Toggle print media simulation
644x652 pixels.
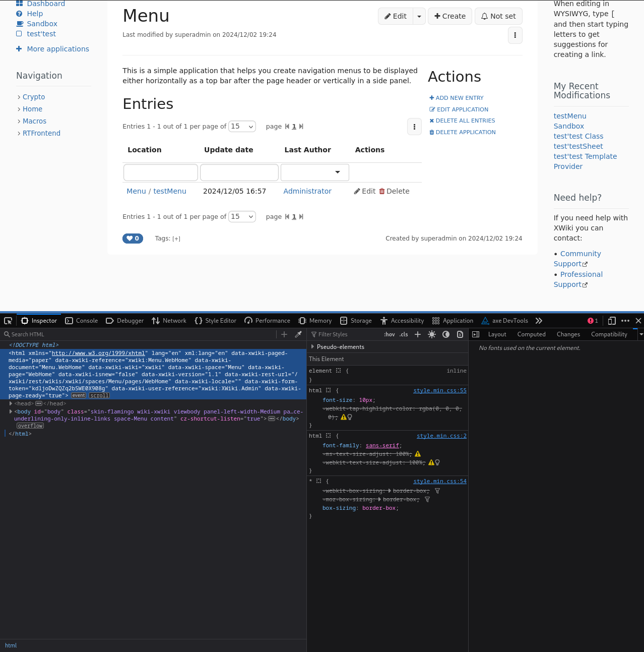[460, 334]
